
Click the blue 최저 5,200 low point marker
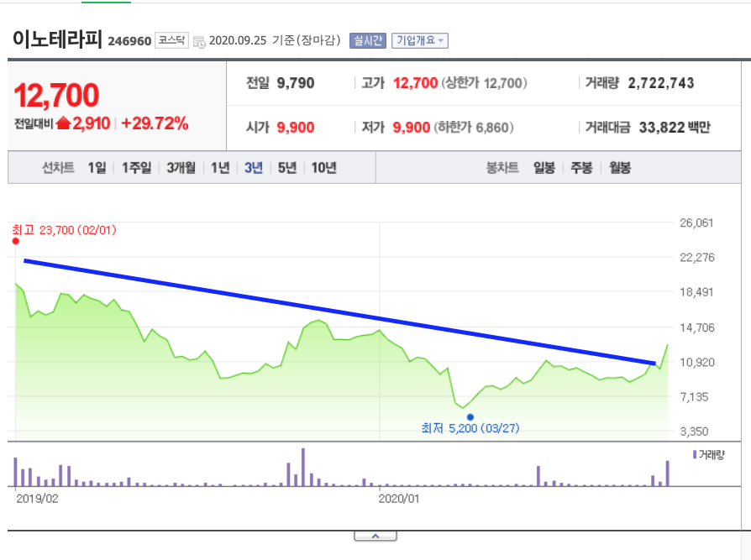[470, 417]
